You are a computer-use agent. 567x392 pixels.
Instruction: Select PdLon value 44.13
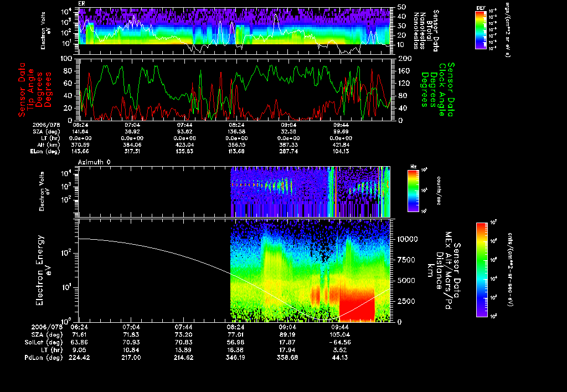click(340, 358)
